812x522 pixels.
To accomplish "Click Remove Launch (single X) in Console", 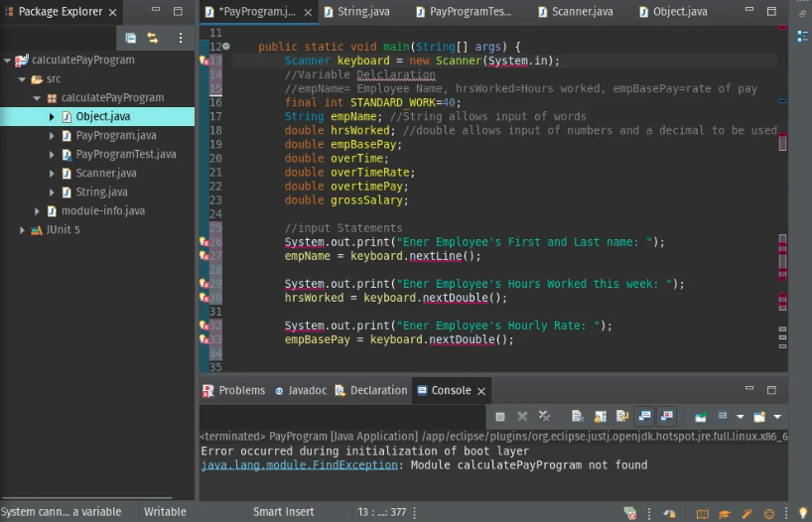I will [522, 417].
